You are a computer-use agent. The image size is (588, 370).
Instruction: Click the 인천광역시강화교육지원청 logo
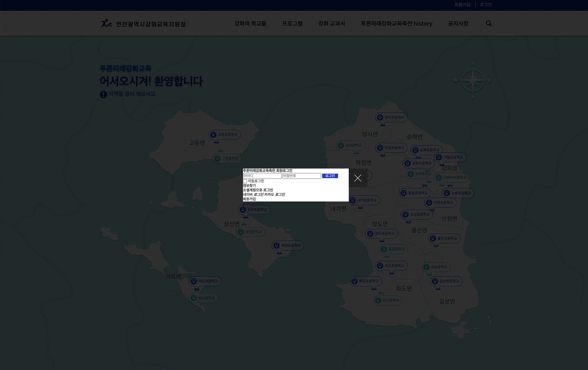pyautogui.click(x=142, y=24)
